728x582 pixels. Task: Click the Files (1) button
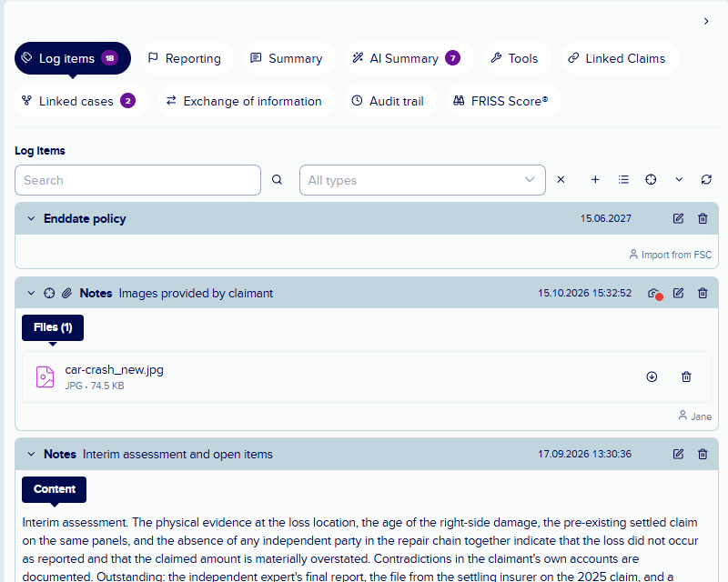tap(53, 327)
